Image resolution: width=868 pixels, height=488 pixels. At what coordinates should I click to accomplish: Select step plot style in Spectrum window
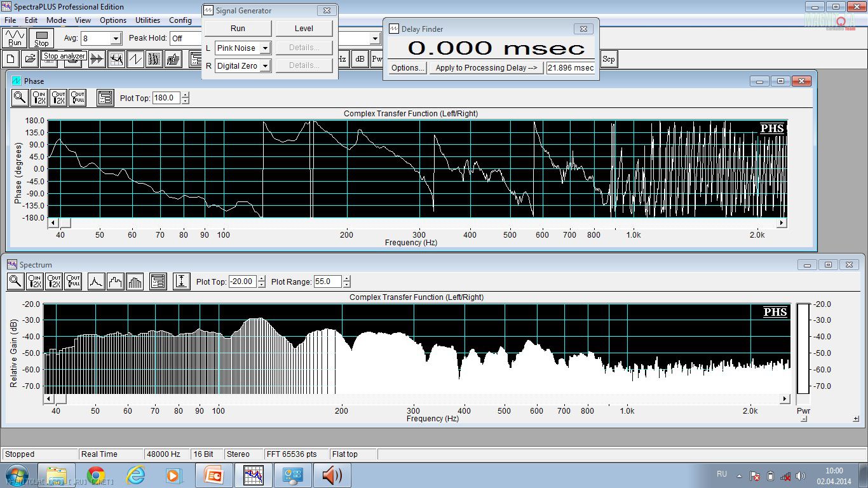115,281
